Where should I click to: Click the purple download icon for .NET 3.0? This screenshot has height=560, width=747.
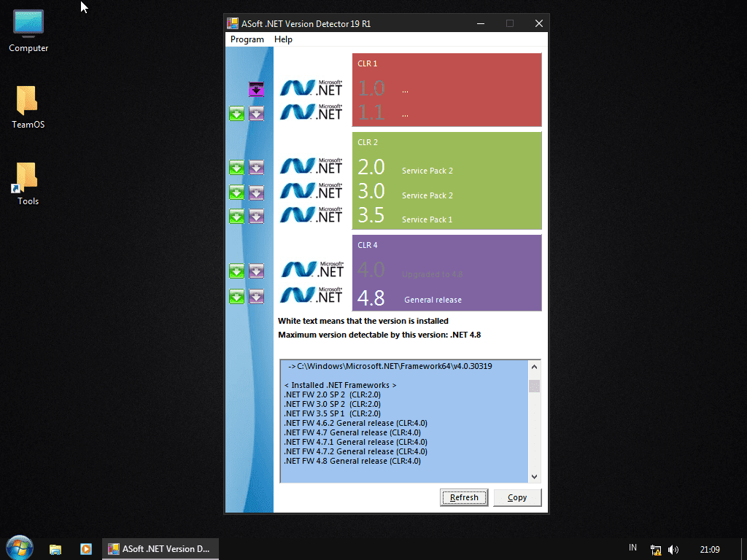[256, 192]
